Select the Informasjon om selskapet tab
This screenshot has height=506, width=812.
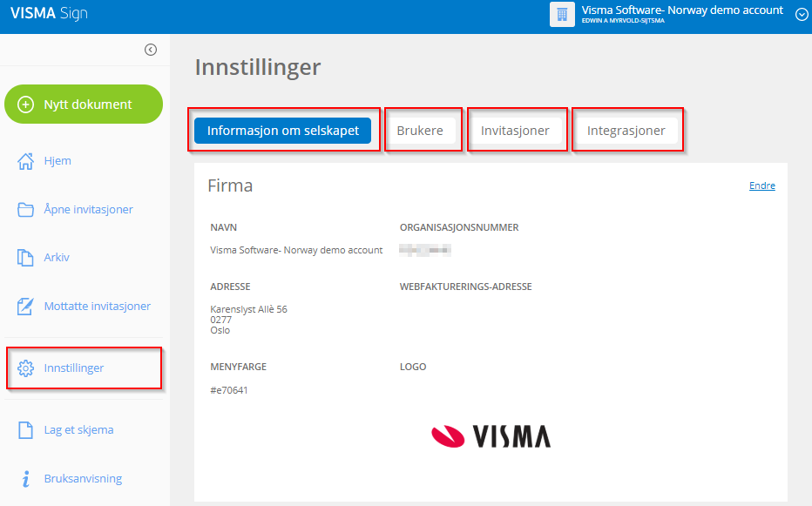tap(283, 131)
